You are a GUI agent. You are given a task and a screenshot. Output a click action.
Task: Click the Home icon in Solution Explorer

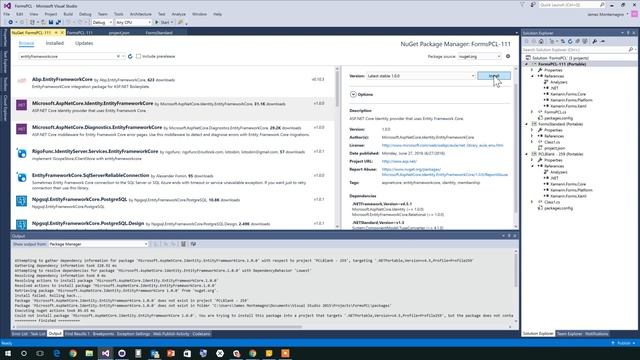click(x=541, y=42)
